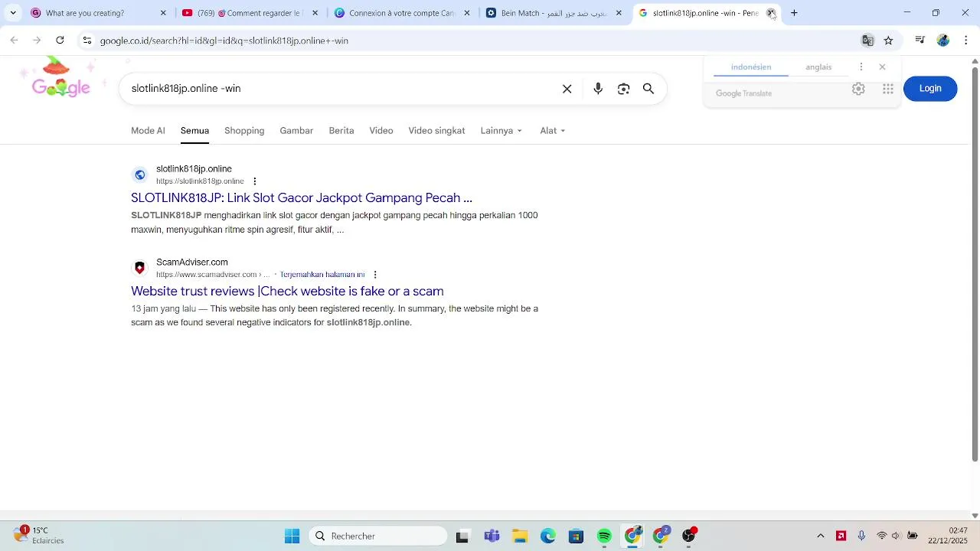980x551 pixels.
Task: Open Spotify from the taskbar
Action: click(x=605, y=536)
